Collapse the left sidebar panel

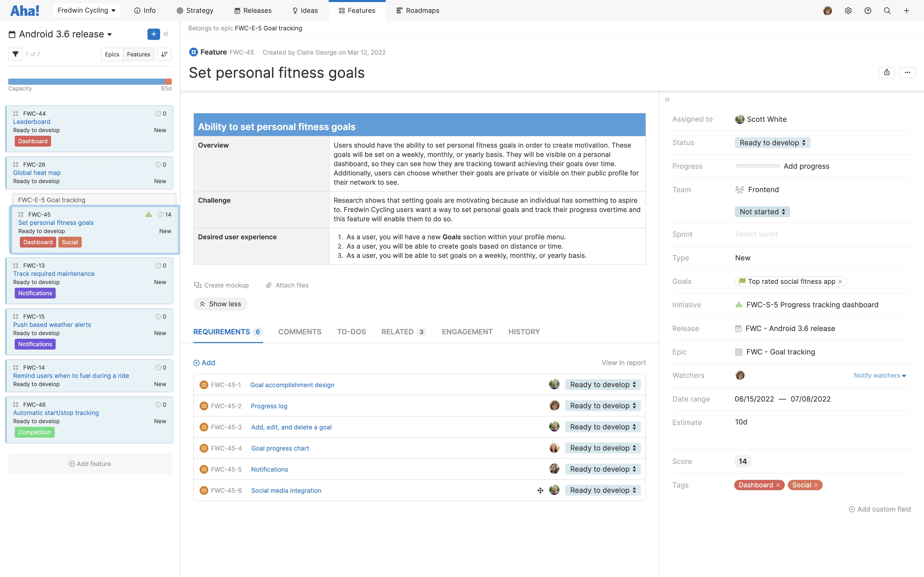tap(166, 34)
